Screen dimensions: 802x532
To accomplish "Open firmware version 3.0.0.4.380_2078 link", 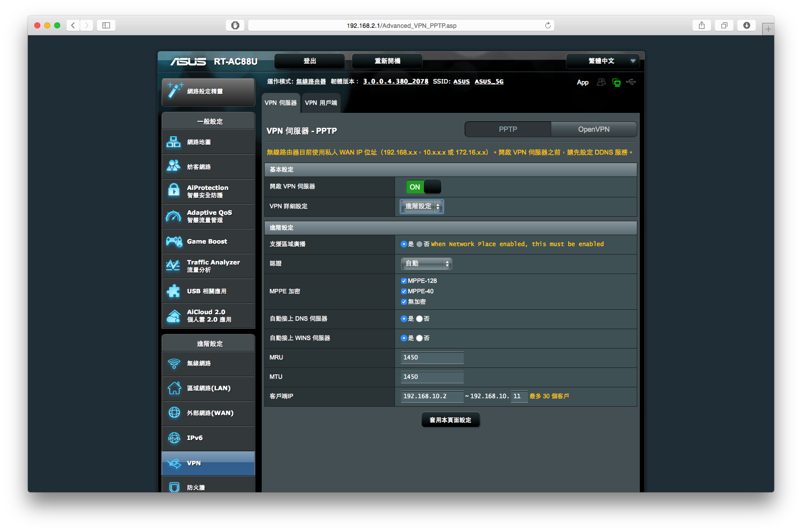I will coord(396,82).
